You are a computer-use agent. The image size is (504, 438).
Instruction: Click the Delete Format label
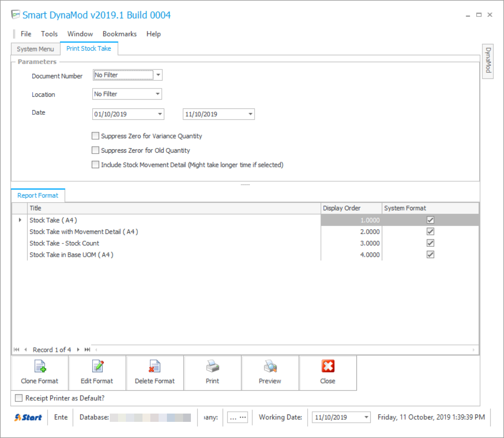coord(154,381)
